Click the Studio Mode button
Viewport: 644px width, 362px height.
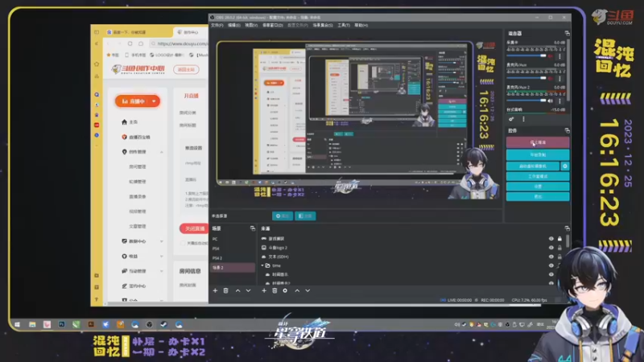538,176
